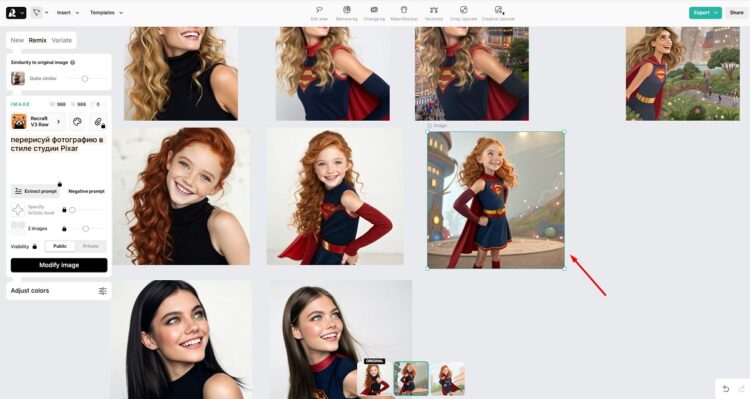Image resolution: width=750 pixels, height=399 pixels.
Task: Set visibility to Public
Action: tap(60, 246)
